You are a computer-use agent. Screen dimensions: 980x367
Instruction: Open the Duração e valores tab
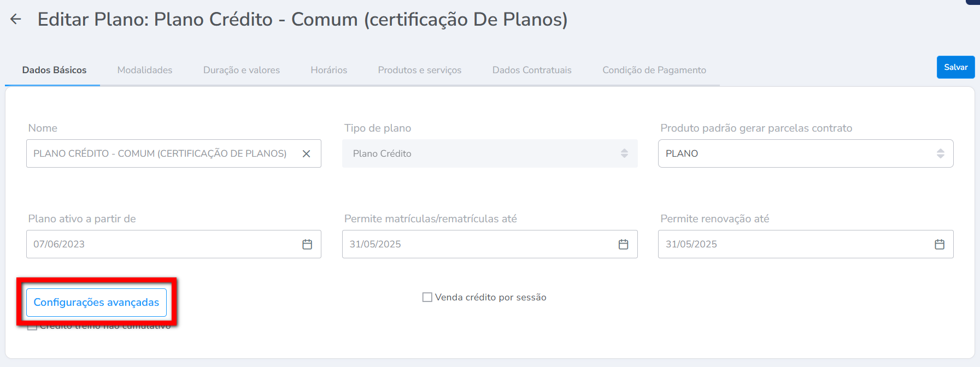(242, 70)
